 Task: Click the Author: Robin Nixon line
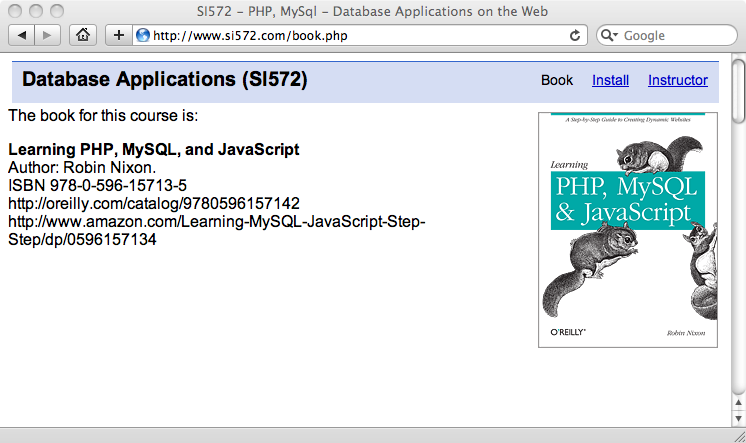[82, 167]
